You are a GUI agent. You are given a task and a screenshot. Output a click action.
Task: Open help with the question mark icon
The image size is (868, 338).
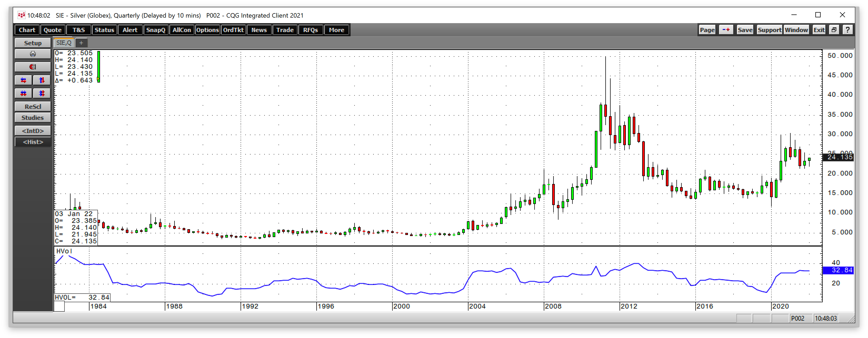(x=847, y=30)
